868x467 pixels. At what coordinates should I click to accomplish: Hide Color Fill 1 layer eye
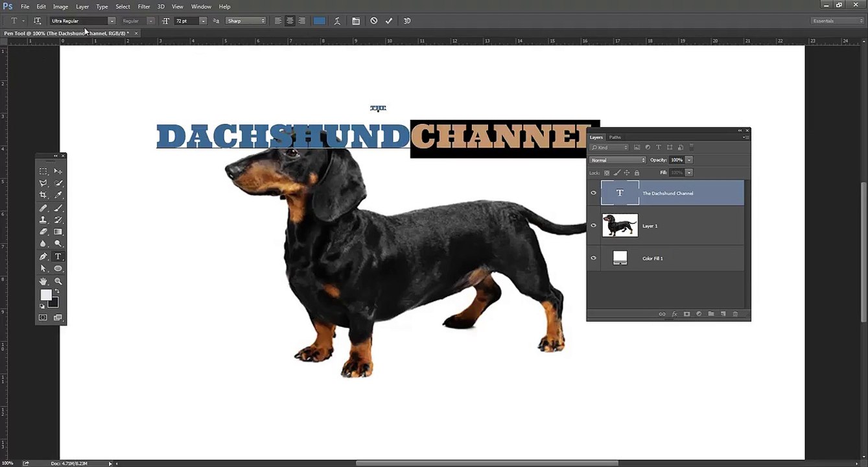(x=593, y=258)
